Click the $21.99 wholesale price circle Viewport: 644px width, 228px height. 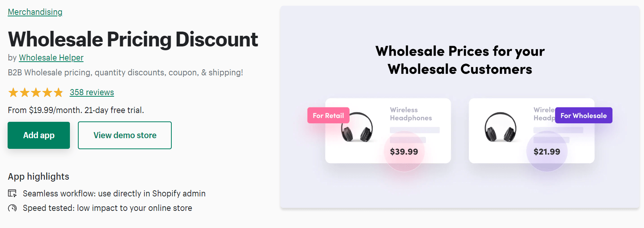point(547,151)
